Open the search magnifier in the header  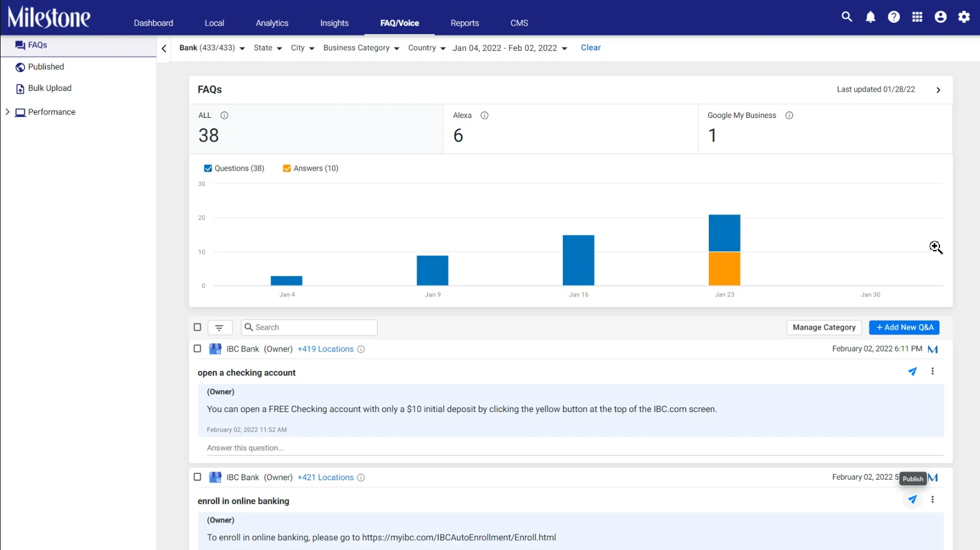(847, 17)
